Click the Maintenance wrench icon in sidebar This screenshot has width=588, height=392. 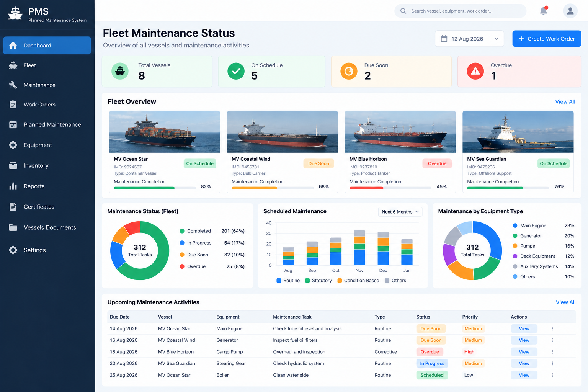13,85
